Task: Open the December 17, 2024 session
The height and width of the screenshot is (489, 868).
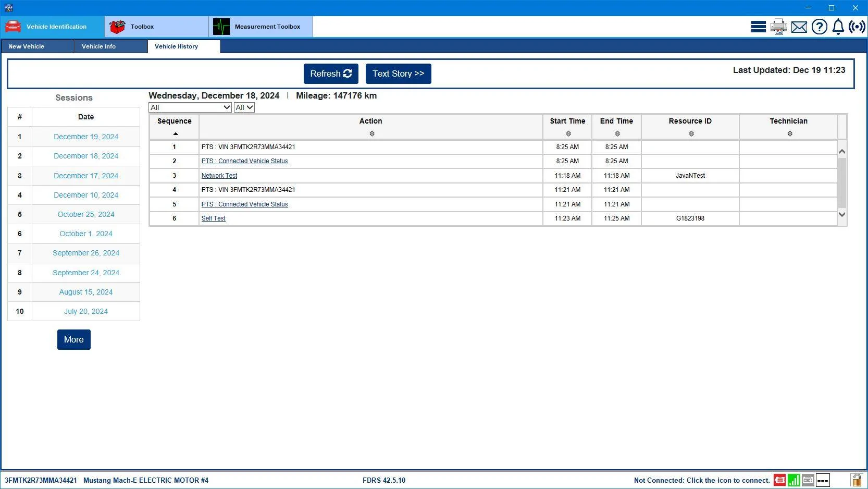Action: pyautogui.click(x=86, y=176)
